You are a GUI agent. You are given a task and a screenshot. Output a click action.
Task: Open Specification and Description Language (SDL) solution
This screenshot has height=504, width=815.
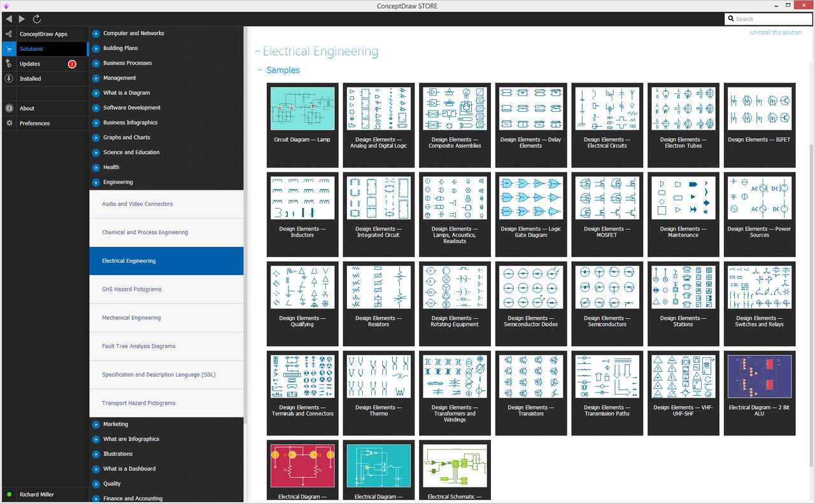click(x=166, y=375)
